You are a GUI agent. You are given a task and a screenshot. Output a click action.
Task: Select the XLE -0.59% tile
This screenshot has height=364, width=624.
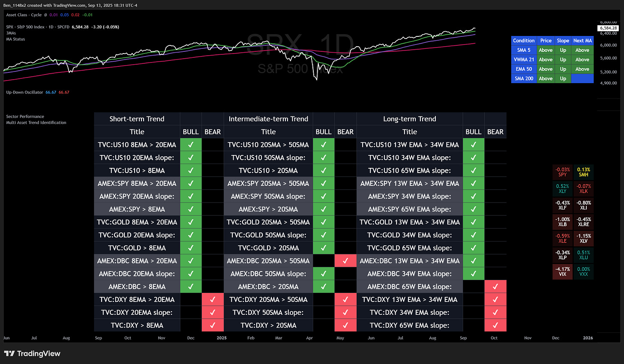(563, 239)
